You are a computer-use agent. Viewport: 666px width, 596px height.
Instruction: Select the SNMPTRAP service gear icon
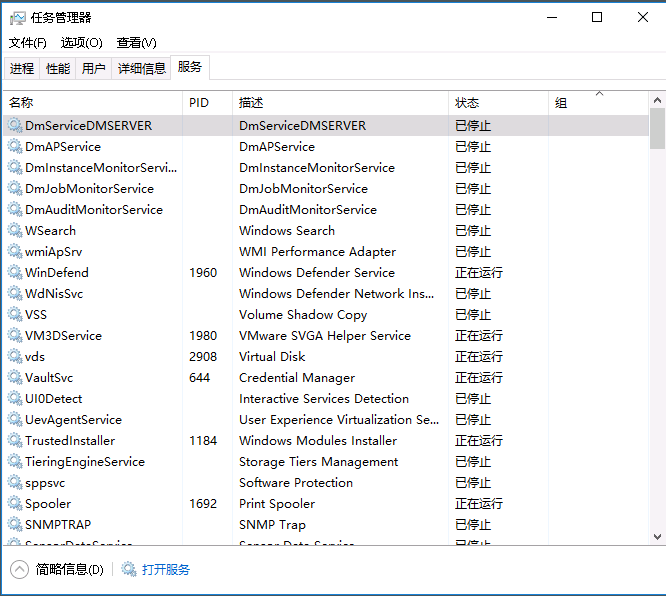click(x=15, y=524)
